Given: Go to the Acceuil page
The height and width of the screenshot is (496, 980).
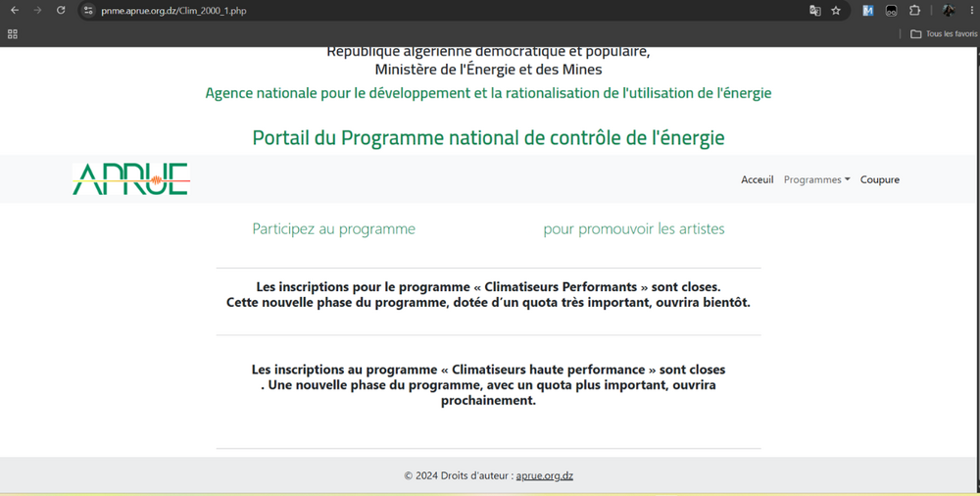Looking at the screenshot, I should [x=757, y=179].
